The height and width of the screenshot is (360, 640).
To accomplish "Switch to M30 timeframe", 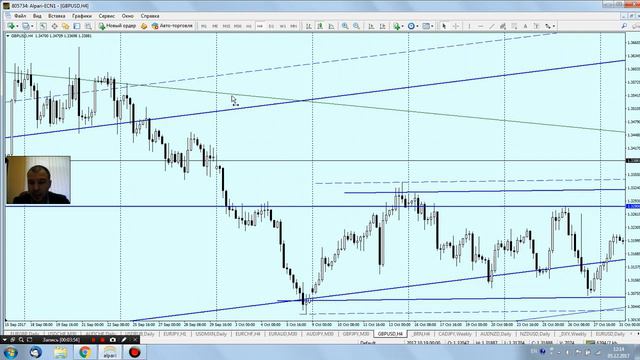I will (238, 26).
